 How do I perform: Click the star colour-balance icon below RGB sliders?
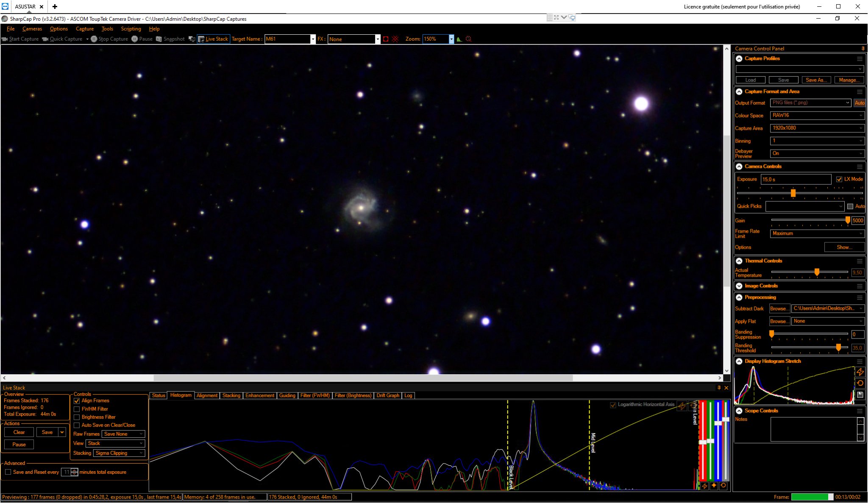pyautogui.click(x=714, y=486)
